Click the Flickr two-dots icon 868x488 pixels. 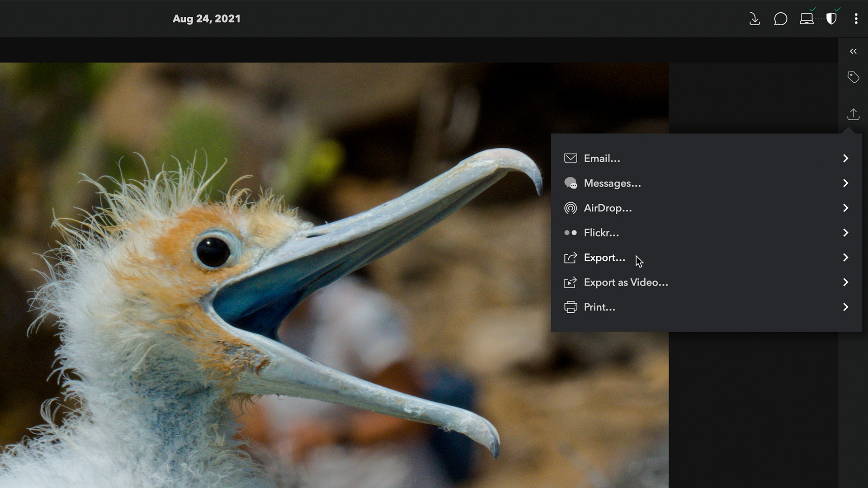point(571,233)
